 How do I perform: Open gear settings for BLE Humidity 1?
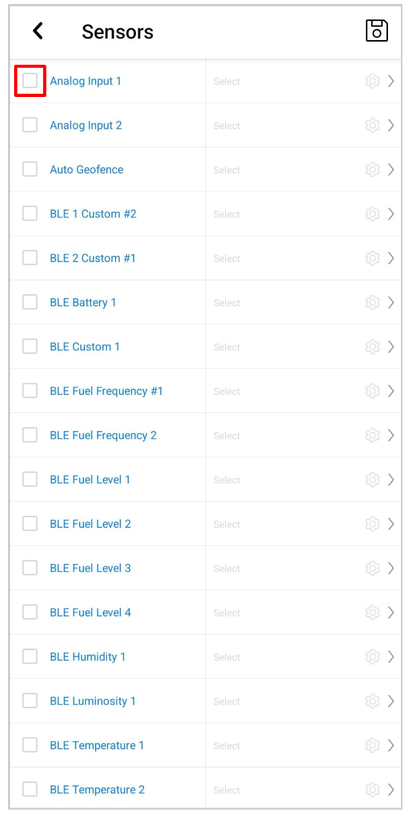click(x=372, y=657)
